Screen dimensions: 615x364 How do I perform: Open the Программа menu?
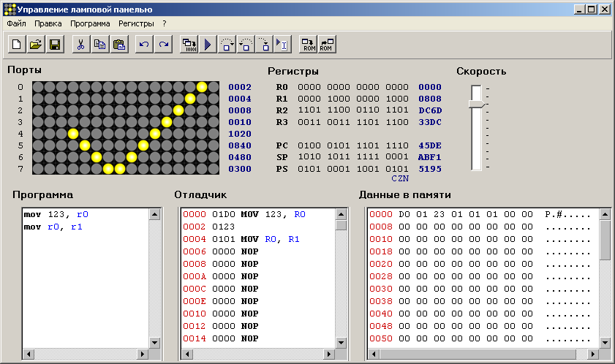point(90,23)
